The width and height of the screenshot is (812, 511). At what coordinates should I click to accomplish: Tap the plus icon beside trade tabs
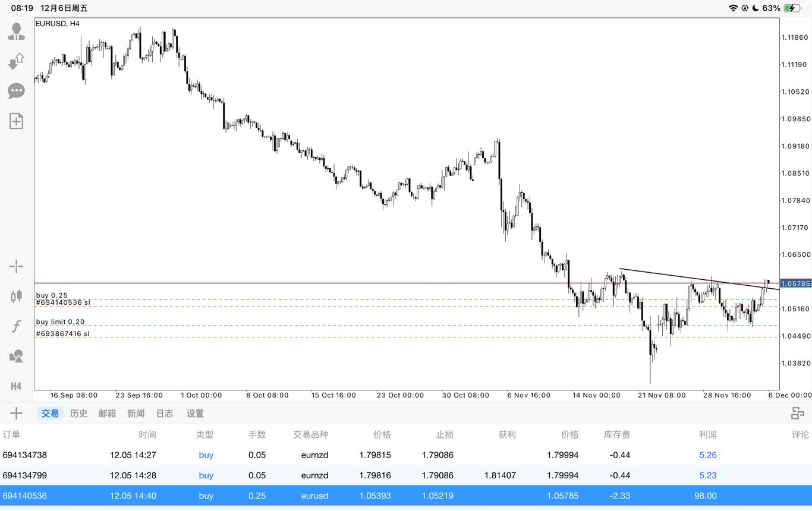coord(16,413)
